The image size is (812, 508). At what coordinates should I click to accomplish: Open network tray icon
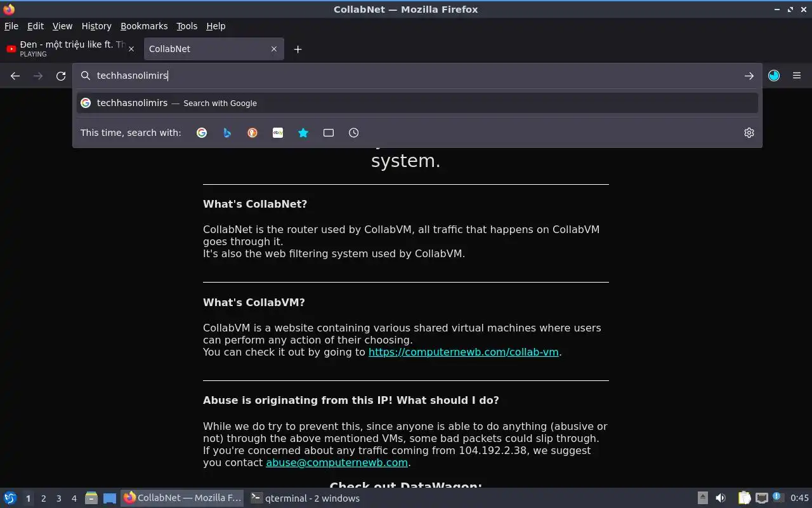[x=762, y=498]
